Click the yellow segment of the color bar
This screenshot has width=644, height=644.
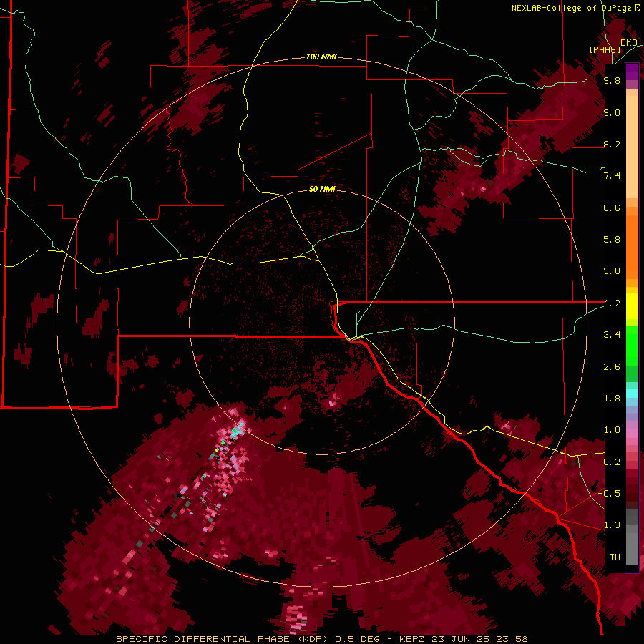click(632, 306)
